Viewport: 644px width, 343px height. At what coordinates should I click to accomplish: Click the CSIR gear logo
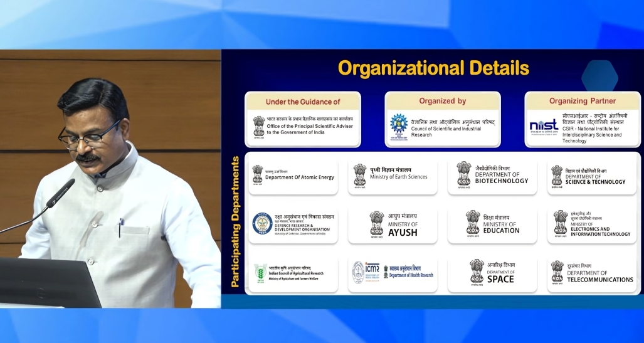click(x=399, y=127)
